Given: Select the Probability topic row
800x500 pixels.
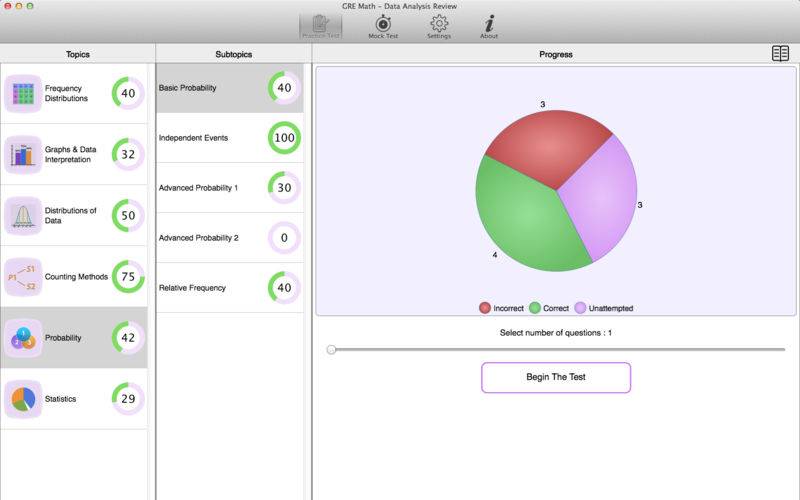Looking at the screenshot, I should [75, 338].
